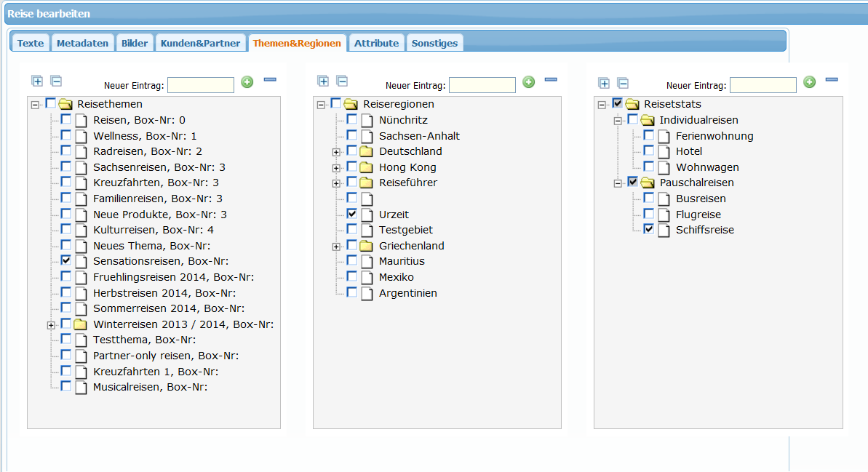This screenshot has height=472, width=868.
Task: Expand Winterreisen 2013 / 2014 node
Action: click(x=51, y=325)
